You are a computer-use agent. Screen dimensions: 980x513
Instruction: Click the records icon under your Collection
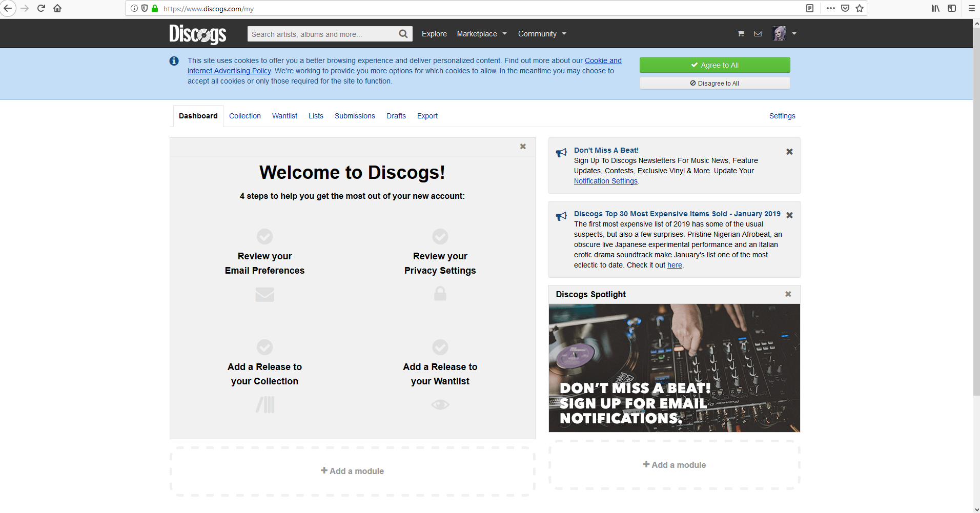(x=265, y=405)
